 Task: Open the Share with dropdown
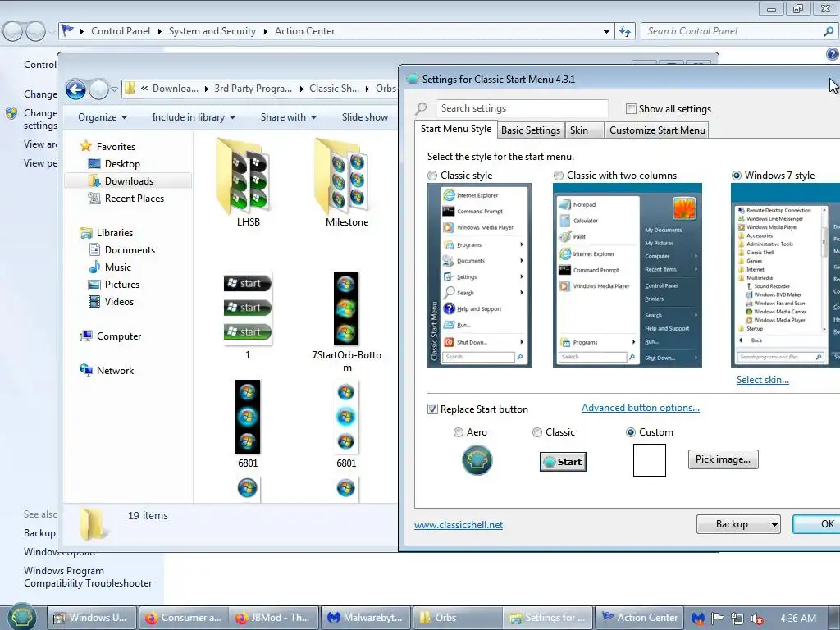pos(288,116)
